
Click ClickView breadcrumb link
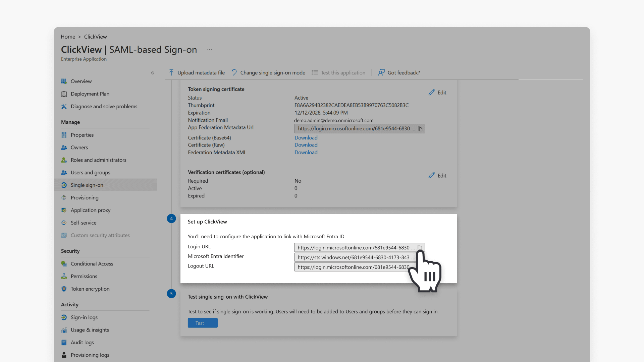tap(95, 37)
